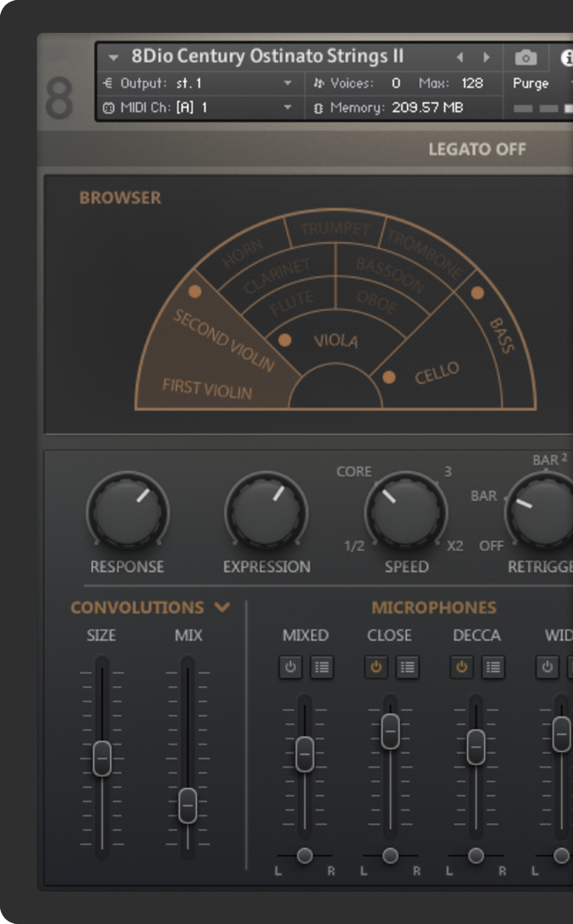Expand the Convolutions dropdown chevron

(x=222, y=607)
